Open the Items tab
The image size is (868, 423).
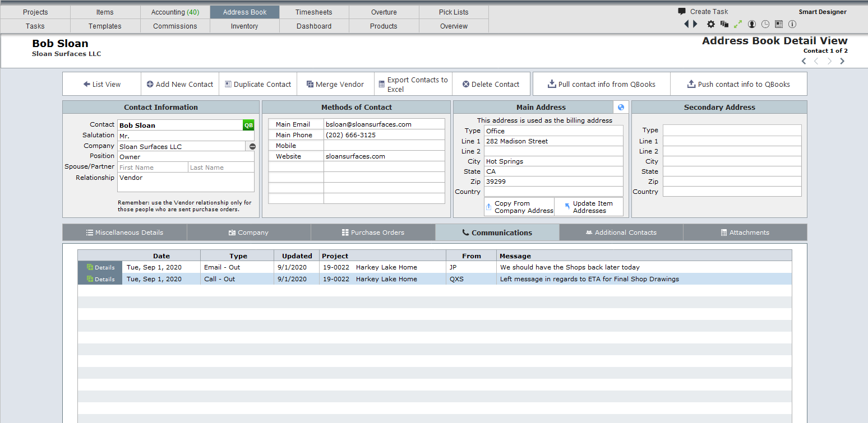tap(105, 12)
